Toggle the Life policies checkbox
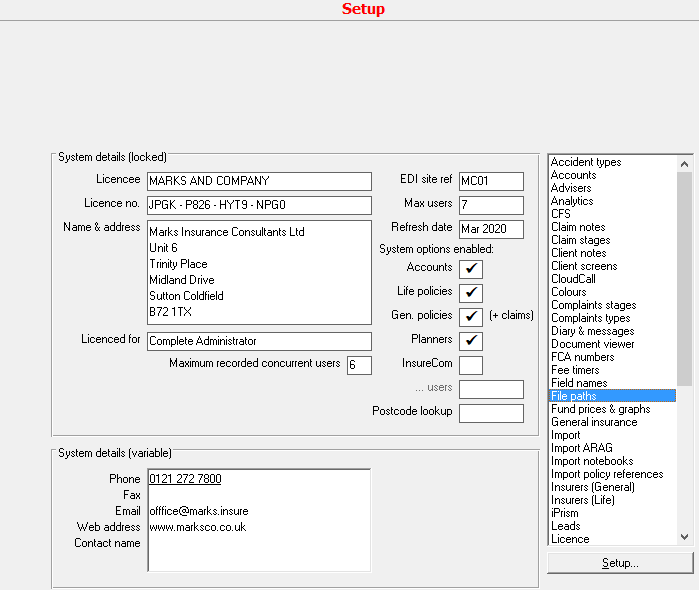Screen dimensions: 699x590 (x=471, y=293)
